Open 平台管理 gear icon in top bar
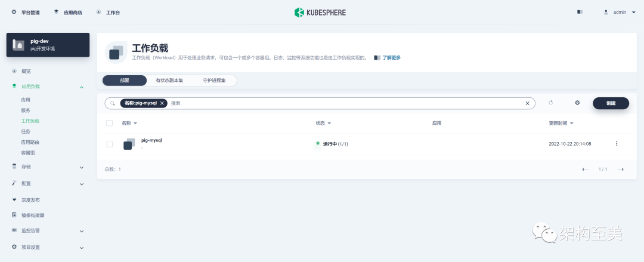This screenshot has height=262, width=644. 14,12
